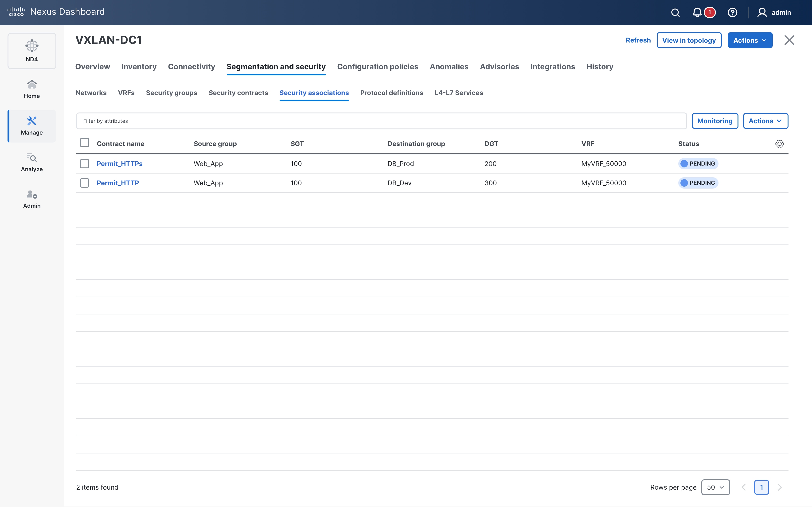Open table column settings gear
Screen dimensions: 812x507
(780, 144)
